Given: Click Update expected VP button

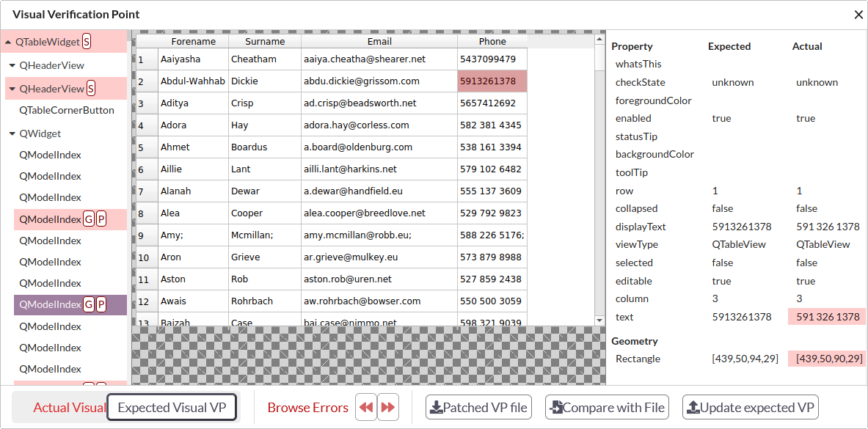Looking at the screenshot, I should 750,408.
